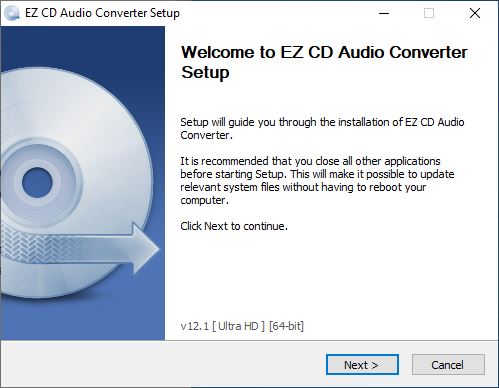Click the Next > button
499x388 pixels.
[362, 365]
